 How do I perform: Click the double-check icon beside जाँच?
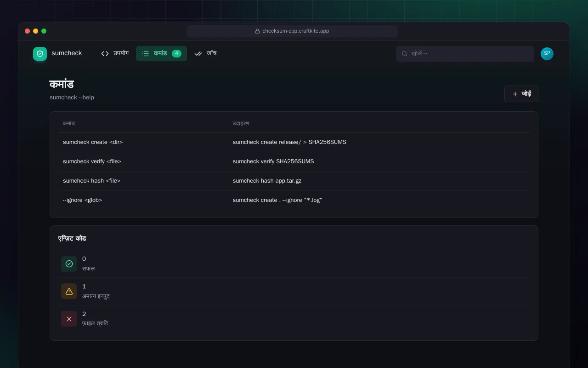click(198, 53)
